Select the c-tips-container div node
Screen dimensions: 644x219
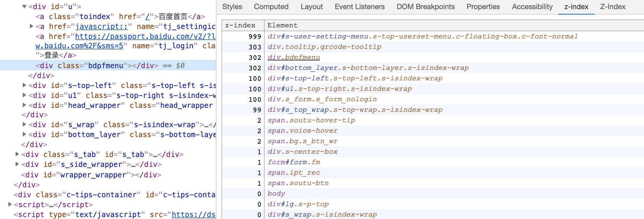click(x=115, y=194)
